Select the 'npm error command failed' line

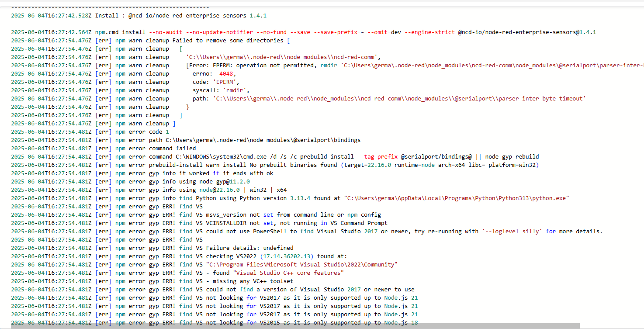[x=156, y=148]
